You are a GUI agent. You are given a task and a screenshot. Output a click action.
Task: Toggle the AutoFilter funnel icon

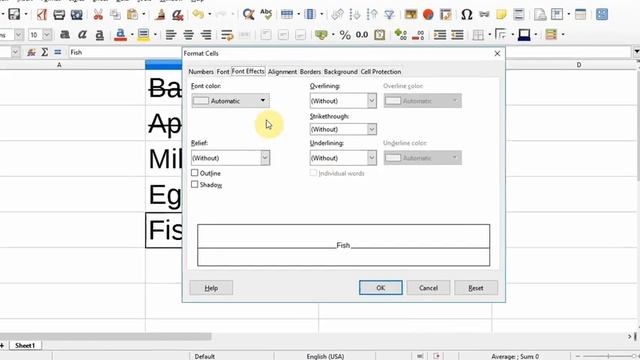pos(389,14)
